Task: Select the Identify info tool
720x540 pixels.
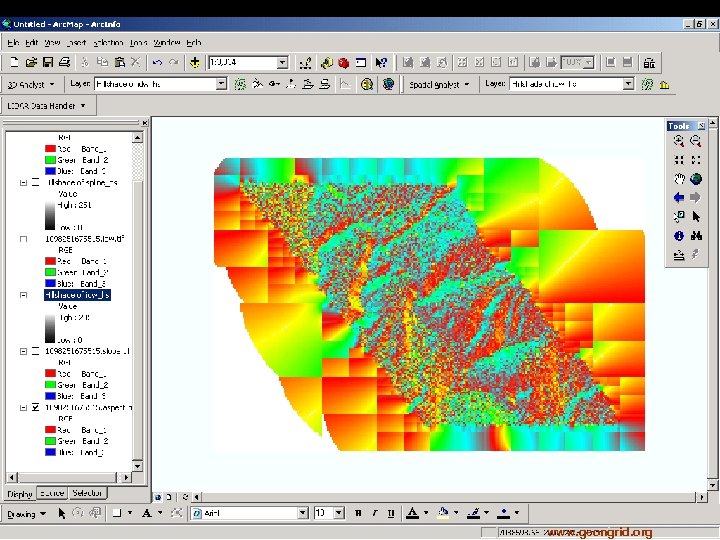Action: 679,236
